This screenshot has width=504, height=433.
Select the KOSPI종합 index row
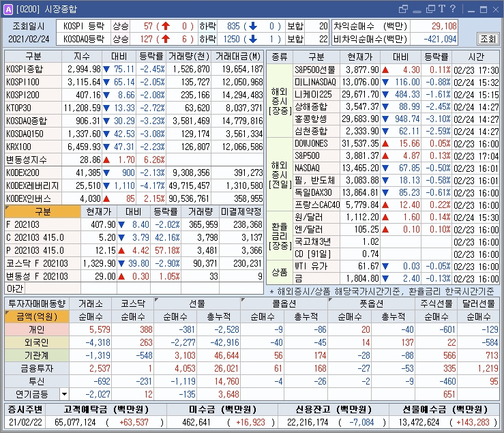pyautogui.click(x=134, y=69)
